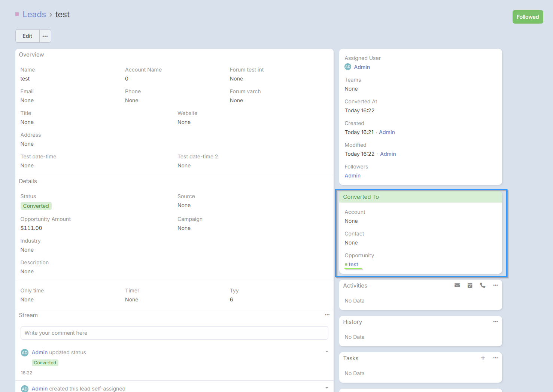
Task: Click the Admin name in status update post
Action: pos(40,352)
